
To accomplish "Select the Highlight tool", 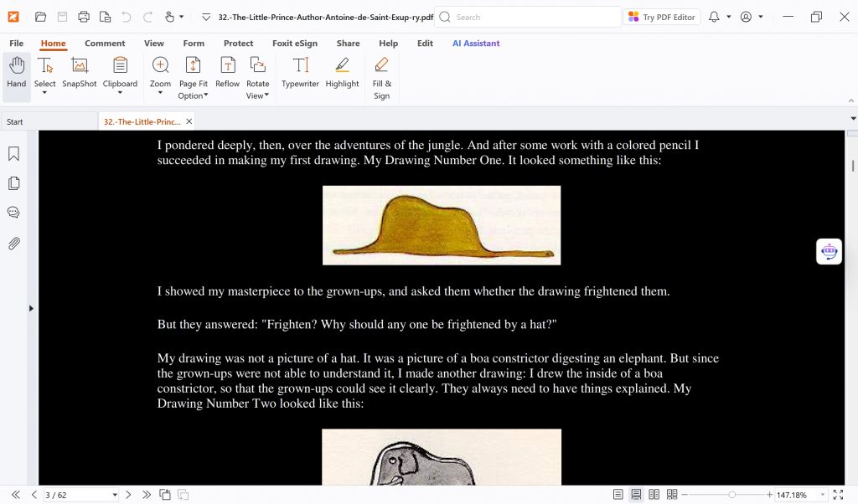I will point(342,72).
